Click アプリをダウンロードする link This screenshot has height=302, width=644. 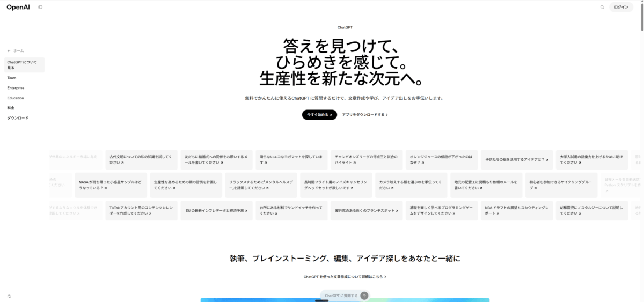point(365,114)
